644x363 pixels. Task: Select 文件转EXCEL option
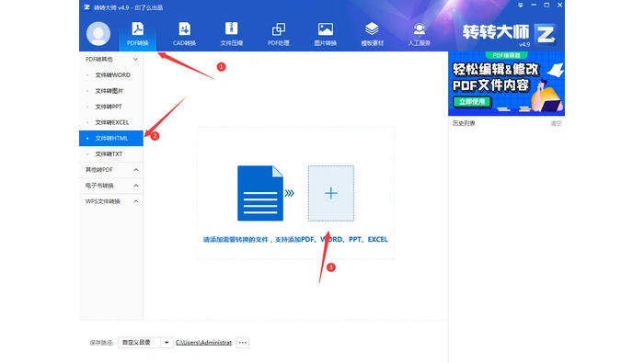[111, 122]
